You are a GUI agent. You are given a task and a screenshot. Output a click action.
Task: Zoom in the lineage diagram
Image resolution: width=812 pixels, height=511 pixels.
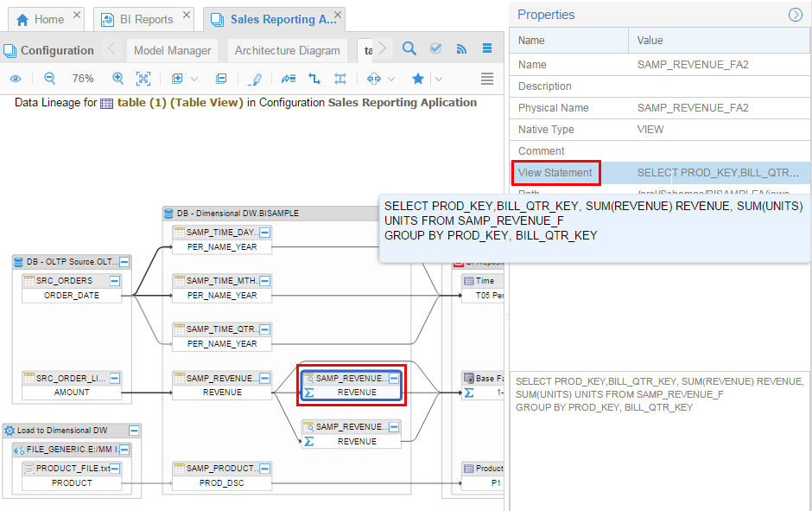[117, 79]
